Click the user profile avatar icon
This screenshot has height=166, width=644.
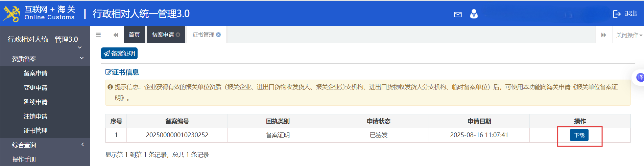pos(474,14)
